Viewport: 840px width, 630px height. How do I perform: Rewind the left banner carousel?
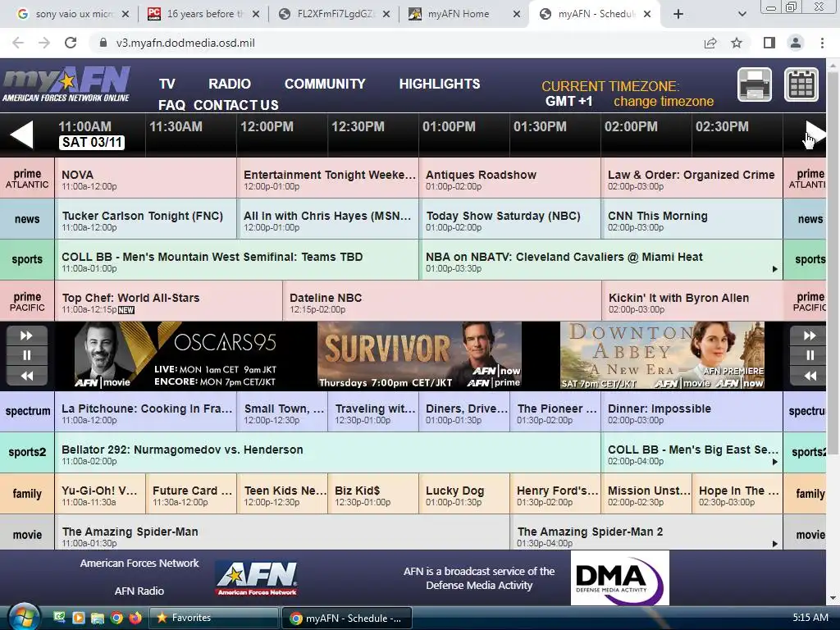pyautogui.click(x=26, y=376)
